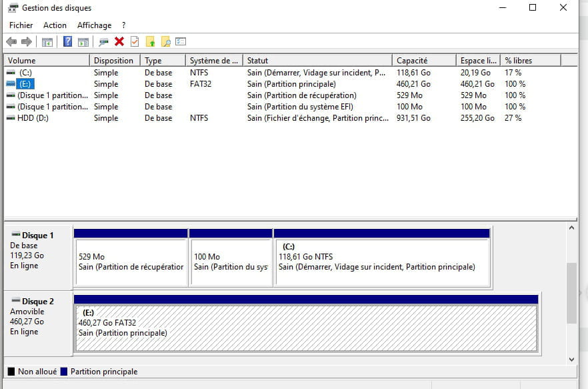
Task: Select the (E:) 460,27 Go FAT32 partition block
Action: click(x=307, y=324)
